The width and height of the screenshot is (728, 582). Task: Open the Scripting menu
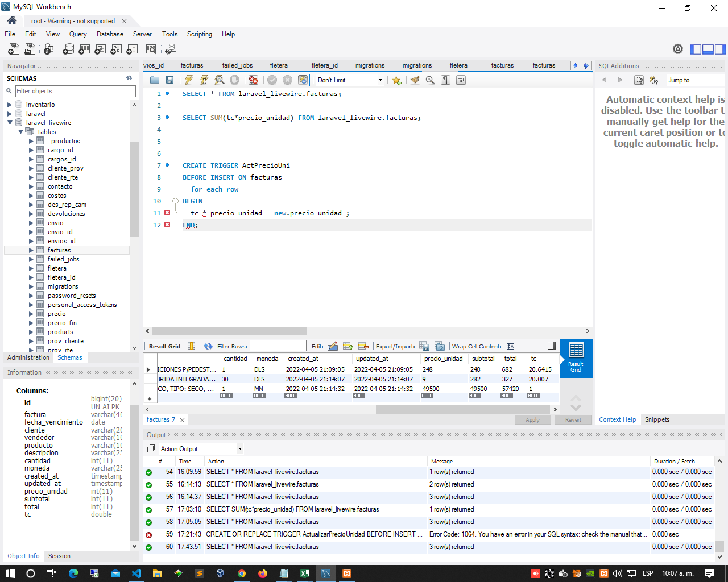click(x=200, y=34)
